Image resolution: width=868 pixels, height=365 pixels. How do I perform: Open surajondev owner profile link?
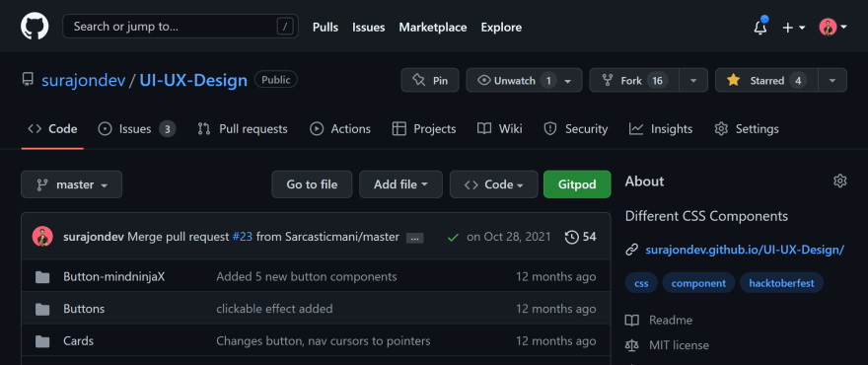point(84,81)
